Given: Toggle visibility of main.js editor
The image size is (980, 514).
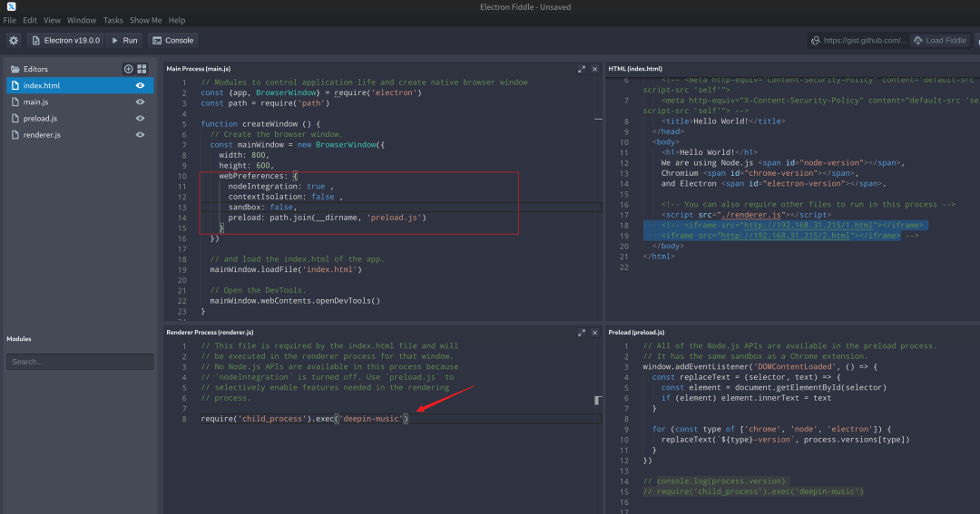Looking at the screenshot, I should [140, 102].
